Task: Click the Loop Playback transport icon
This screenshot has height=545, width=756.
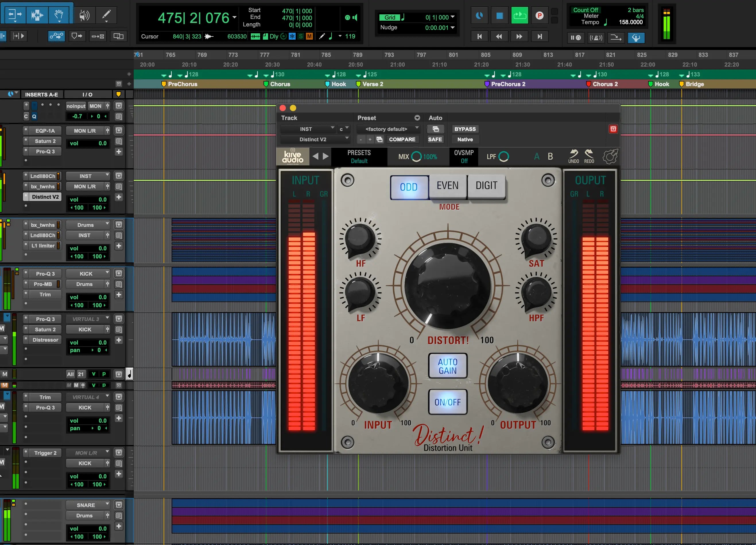Action: [520, 15]
